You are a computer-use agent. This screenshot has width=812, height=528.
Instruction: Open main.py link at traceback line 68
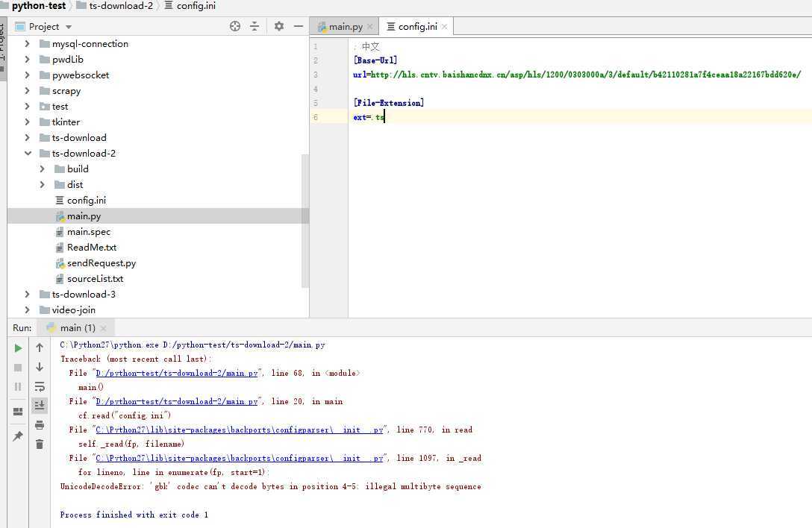pos(177,373)
